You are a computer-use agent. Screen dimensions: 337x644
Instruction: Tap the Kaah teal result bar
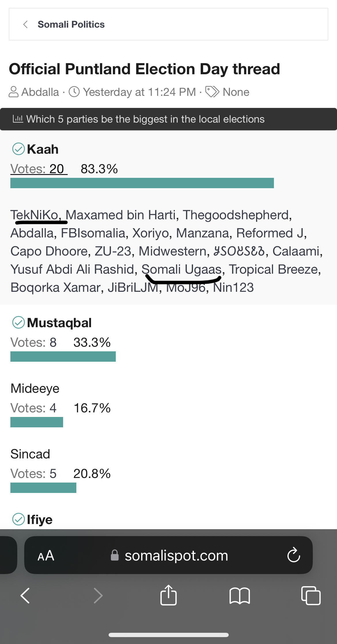[142, 183]
